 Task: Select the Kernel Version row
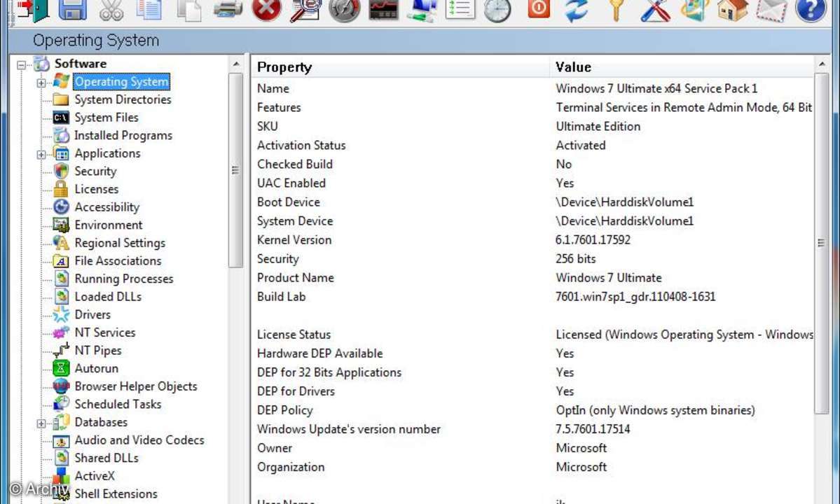(532, 239)
